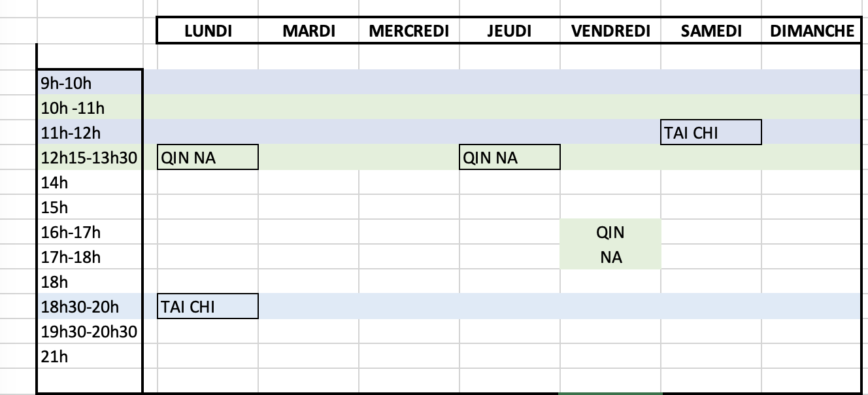The image size is (868, 395).
Task: Select the 19h30-20h30 time slot cell
Action: (90, 332)
